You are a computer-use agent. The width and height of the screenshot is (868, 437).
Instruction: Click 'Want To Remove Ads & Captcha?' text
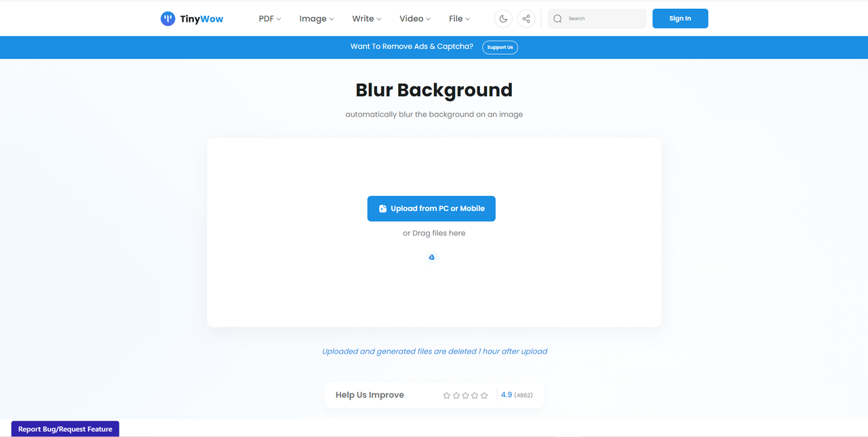point(412,47)
